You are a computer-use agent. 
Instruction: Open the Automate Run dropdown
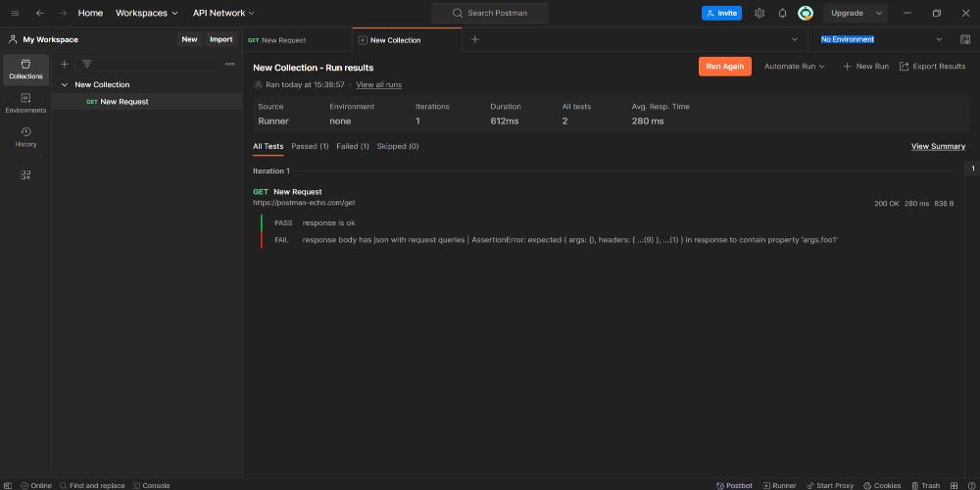(795, 67)
